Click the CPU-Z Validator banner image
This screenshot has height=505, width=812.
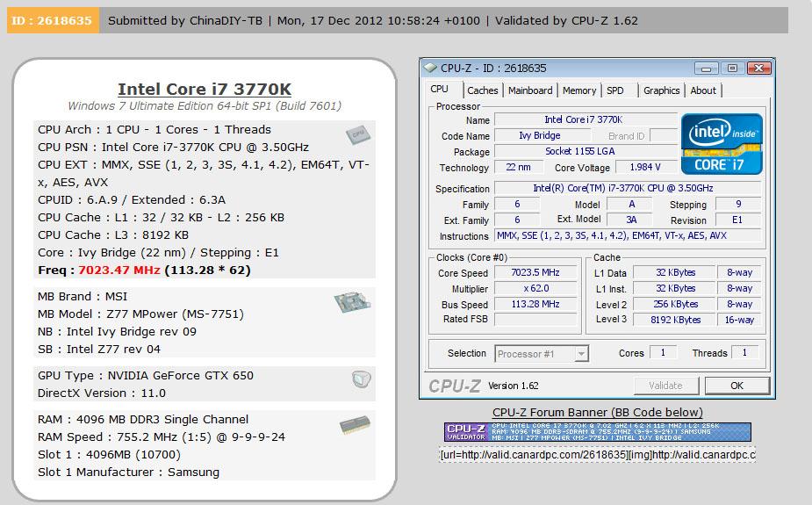coord(597,432)
